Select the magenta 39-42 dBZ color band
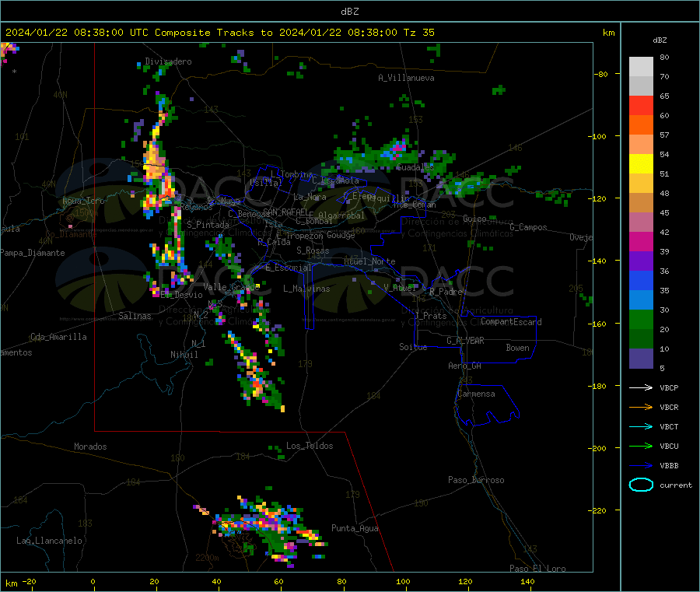The height and width of the screenshot is (592, 700). coord(641,241)
